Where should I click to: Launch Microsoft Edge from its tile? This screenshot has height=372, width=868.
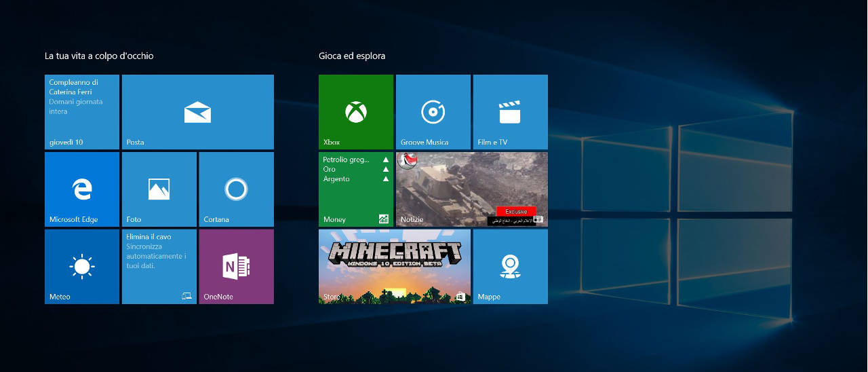click(82, 189)
